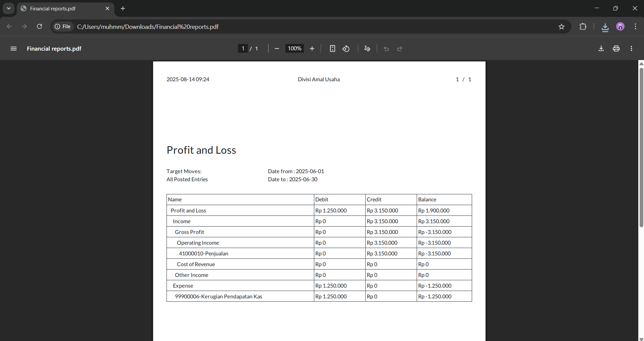Print the Financial reports PDF
The image size is (644, 341).
(x=616, y=49)
